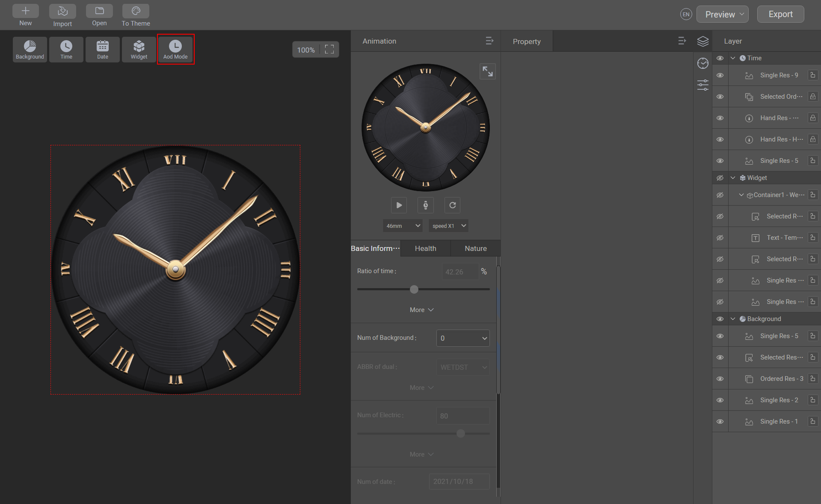Click the fullscreen canvas icon
The height and width of the screenshot is (504, 821).
pyautogui.click(x=329, y=50)
